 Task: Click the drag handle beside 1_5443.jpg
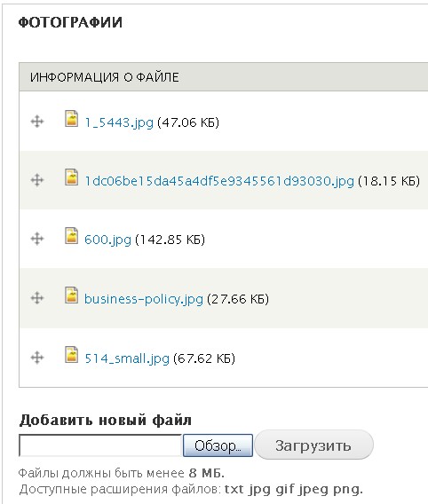(x=37, y=122)
